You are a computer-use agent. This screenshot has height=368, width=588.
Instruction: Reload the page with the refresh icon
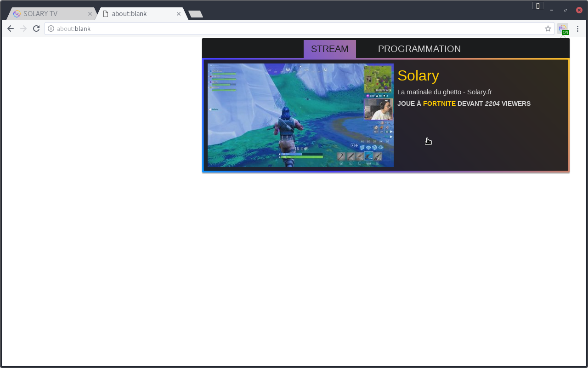[x=36, y=29]
